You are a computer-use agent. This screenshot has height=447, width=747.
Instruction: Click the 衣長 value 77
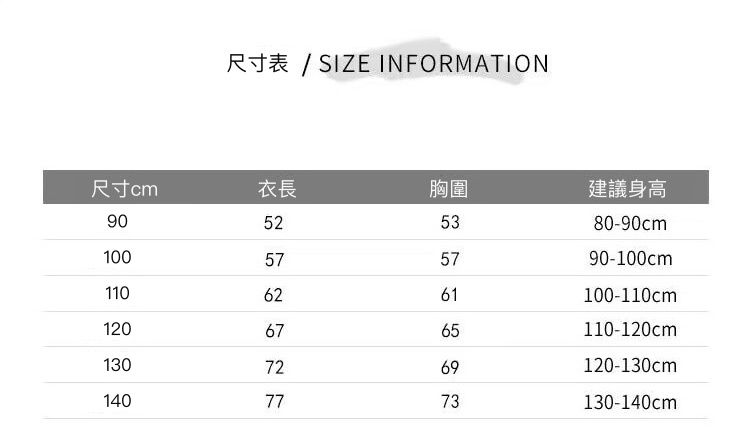tap(274, 402)
